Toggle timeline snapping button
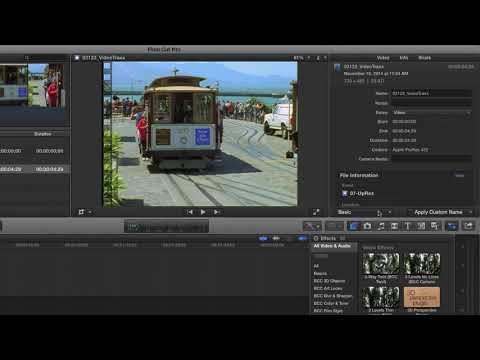Screen dimensions: 480x360 pyautogui.click(x=302, y=238)
